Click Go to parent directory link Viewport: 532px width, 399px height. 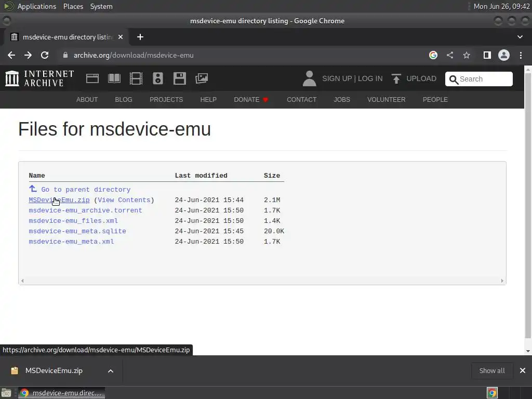coord(86,190)
